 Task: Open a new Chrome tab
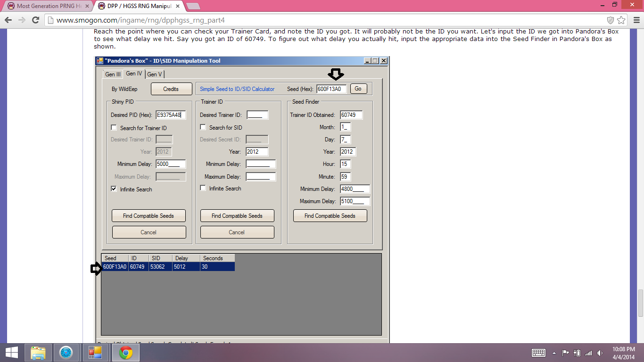193,6
